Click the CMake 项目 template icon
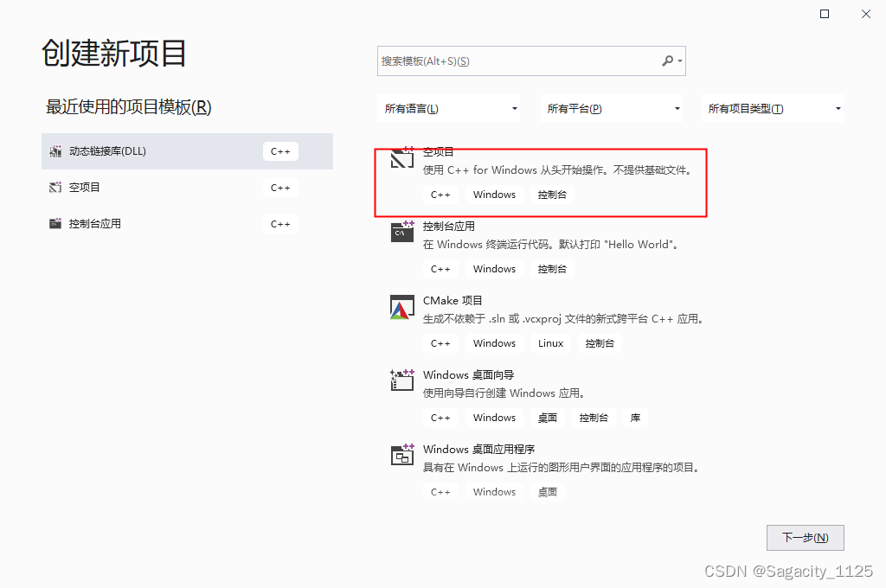The width and height of the screenshot is (886, 588). pyautogui.click(x=401, y=306)
